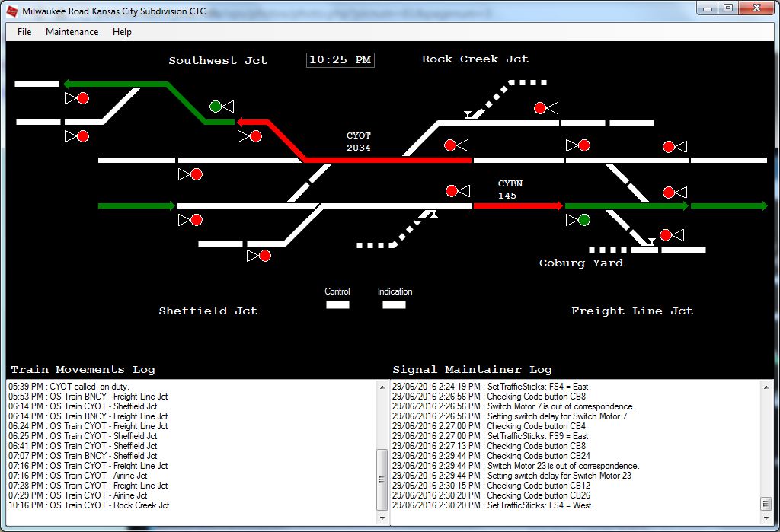Select 'SetTrafficSticks: FS4 = East.' log line

[491, 387]
